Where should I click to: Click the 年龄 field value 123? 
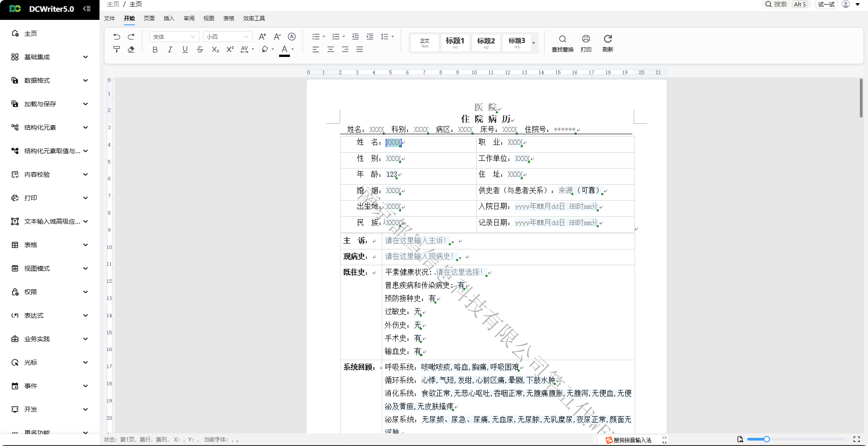point(392,174)
